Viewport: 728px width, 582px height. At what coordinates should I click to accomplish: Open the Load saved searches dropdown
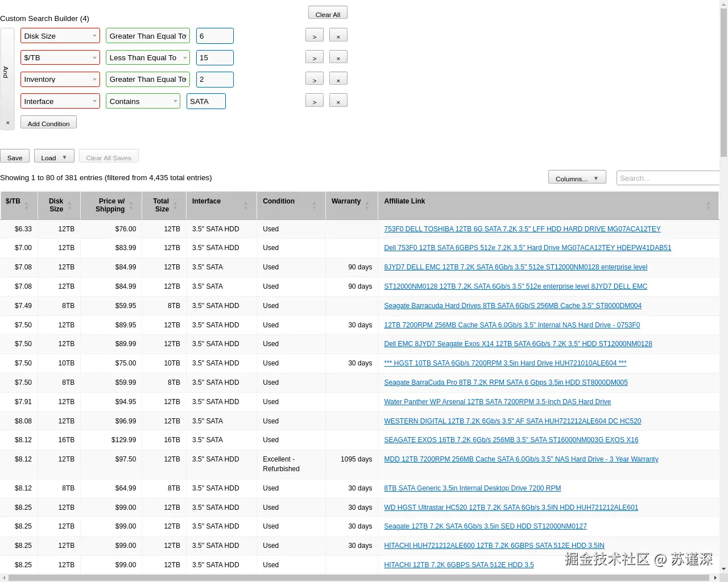coord(54,157)
